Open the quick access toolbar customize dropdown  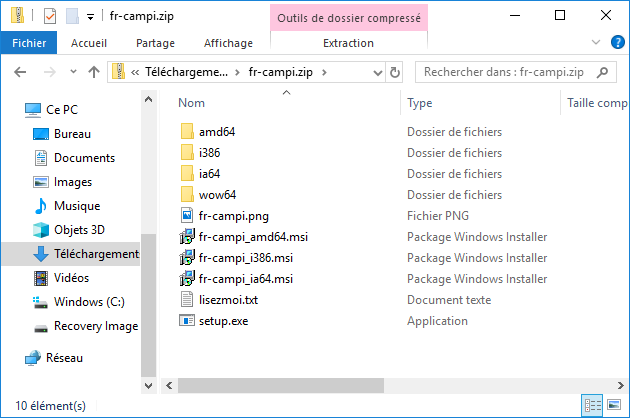[x=91, y=17]
